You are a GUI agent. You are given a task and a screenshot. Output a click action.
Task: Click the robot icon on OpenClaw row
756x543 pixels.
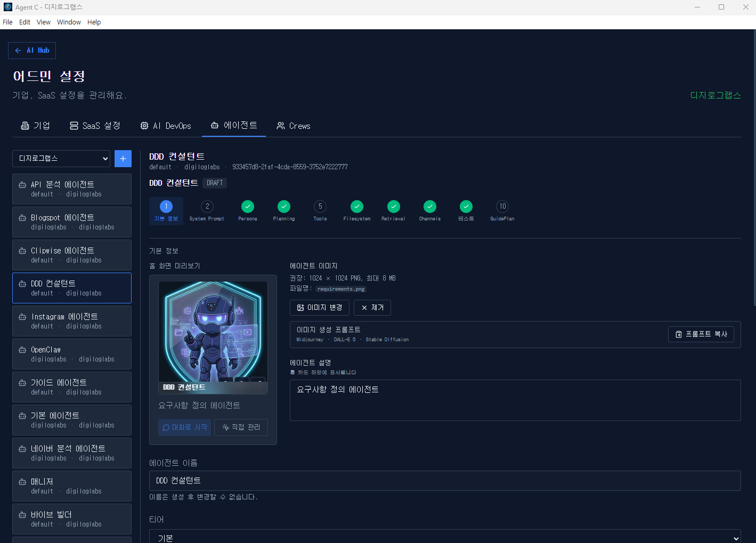(22, 350)
